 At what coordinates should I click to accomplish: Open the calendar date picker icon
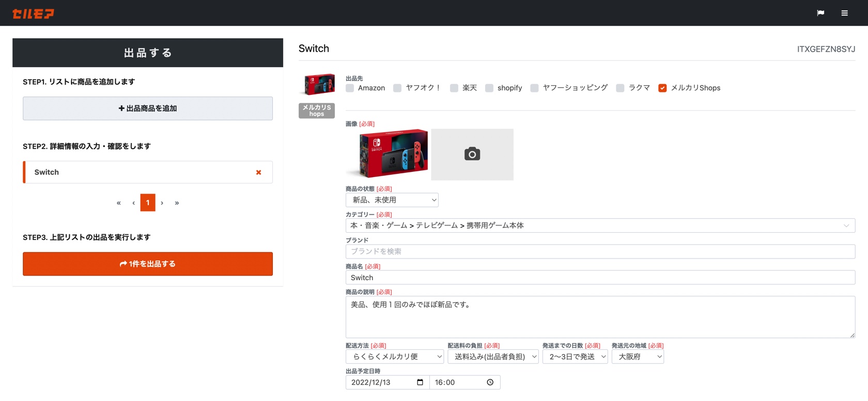[420, 382]
